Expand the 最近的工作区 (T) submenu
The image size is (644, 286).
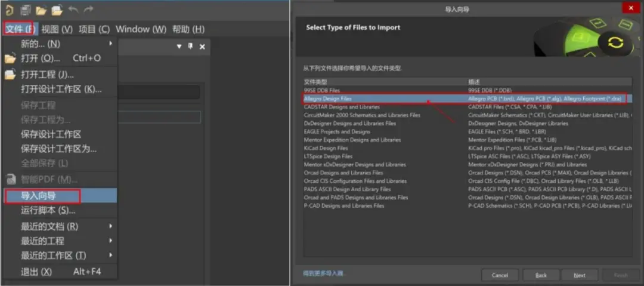click(110, 255)
